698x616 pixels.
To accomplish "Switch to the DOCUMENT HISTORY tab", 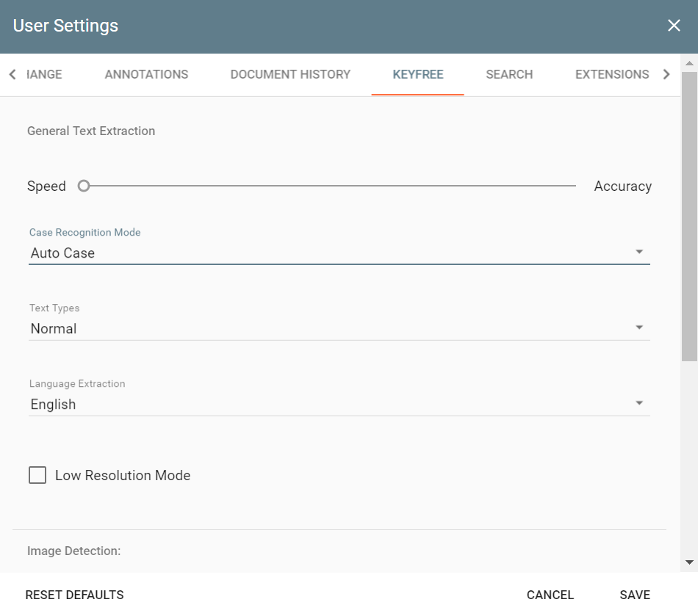I will [290, 74].
